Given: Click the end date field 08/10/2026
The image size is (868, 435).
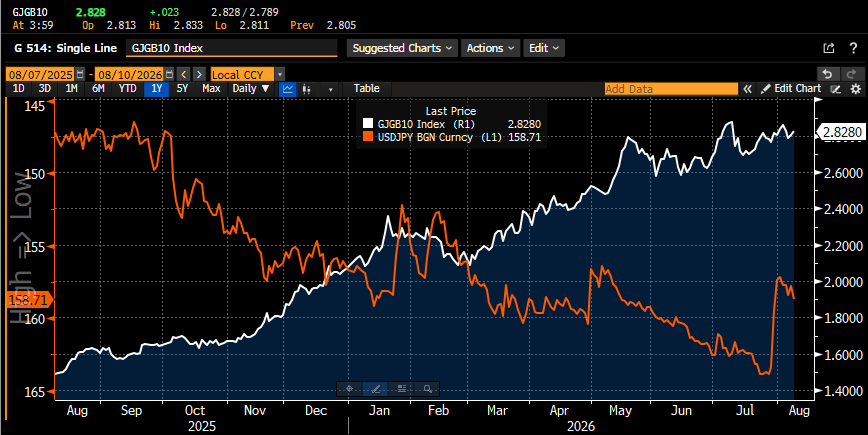Looking at the screenshot, I should point(130,74).
